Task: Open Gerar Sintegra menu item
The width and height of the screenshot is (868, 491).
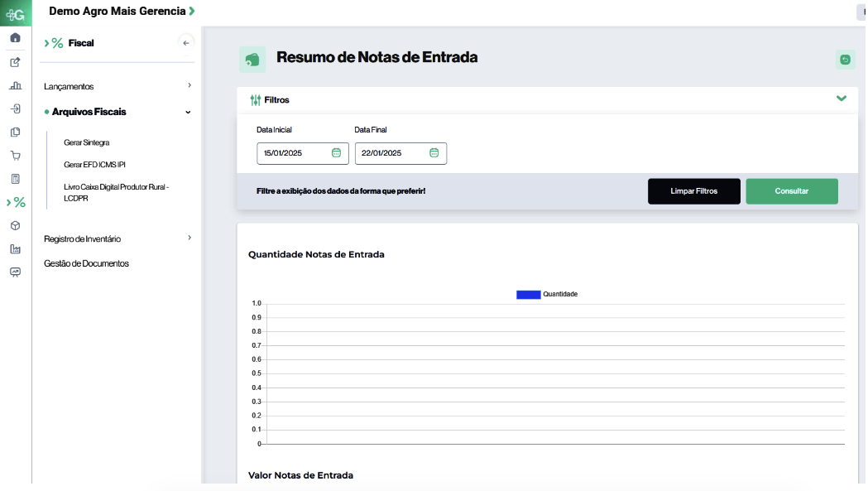Action: point(86,142)
